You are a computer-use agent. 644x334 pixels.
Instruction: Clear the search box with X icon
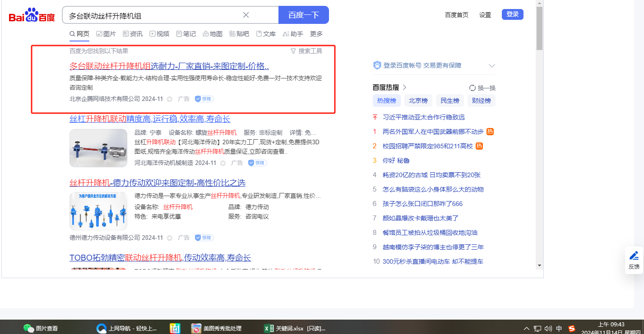point(246,15)
